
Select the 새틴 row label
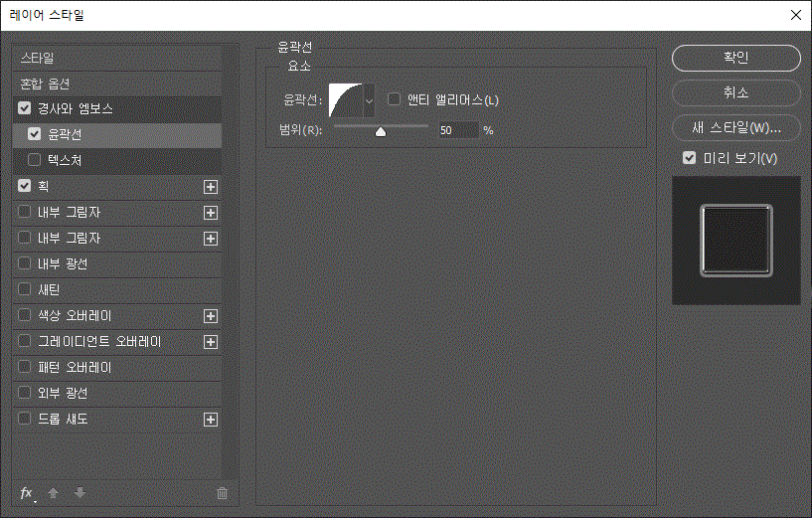pyautogui.click(x=49, y=289)
